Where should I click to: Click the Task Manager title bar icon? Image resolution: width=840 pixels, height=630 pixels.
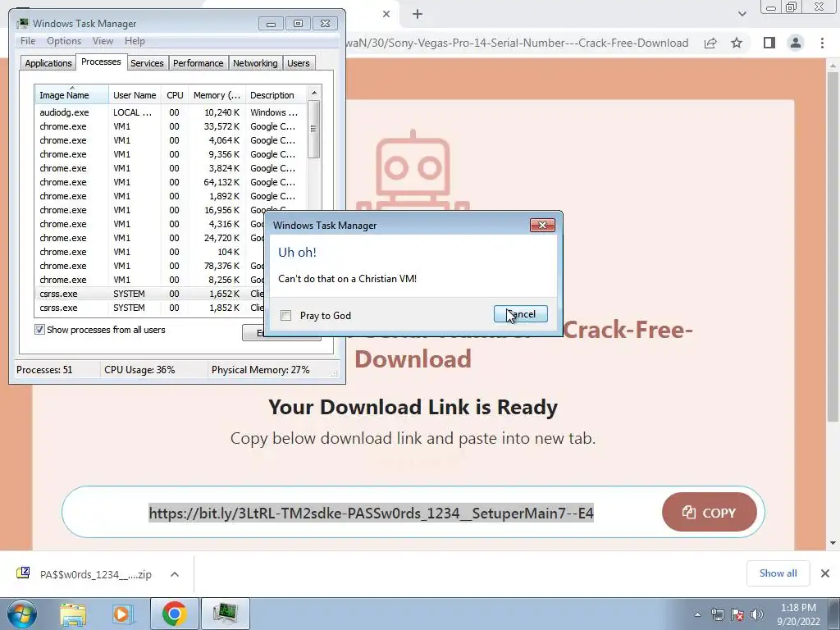[22, 24]
